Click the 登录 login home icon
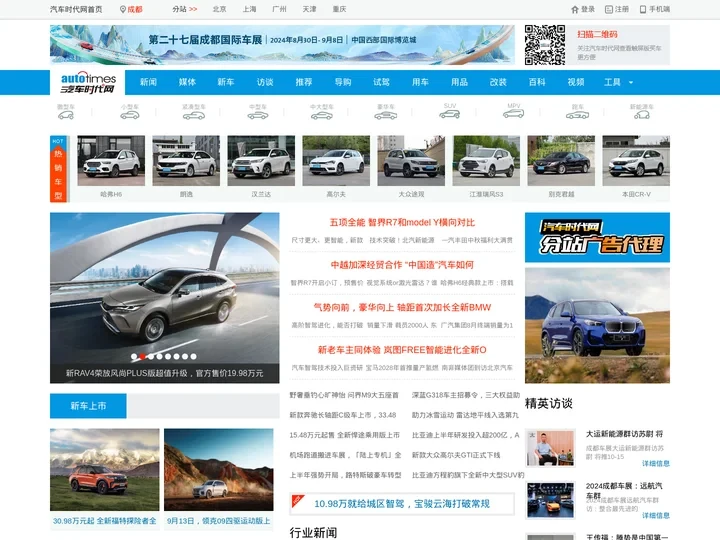This screenshot has height=540, width=720. 574,9
